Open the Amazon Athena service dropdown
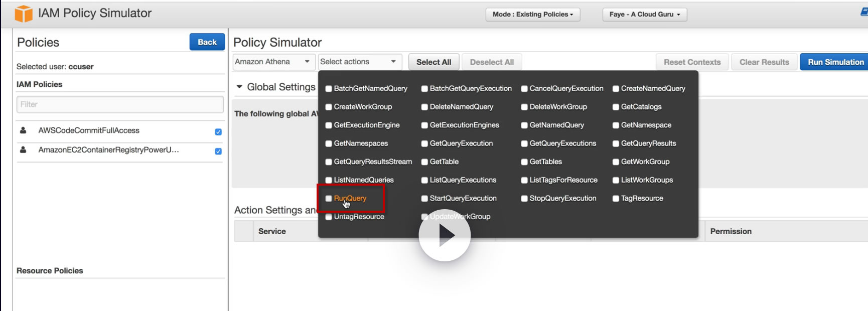Screen dimensions: 868x311 [x=274, y=62]
